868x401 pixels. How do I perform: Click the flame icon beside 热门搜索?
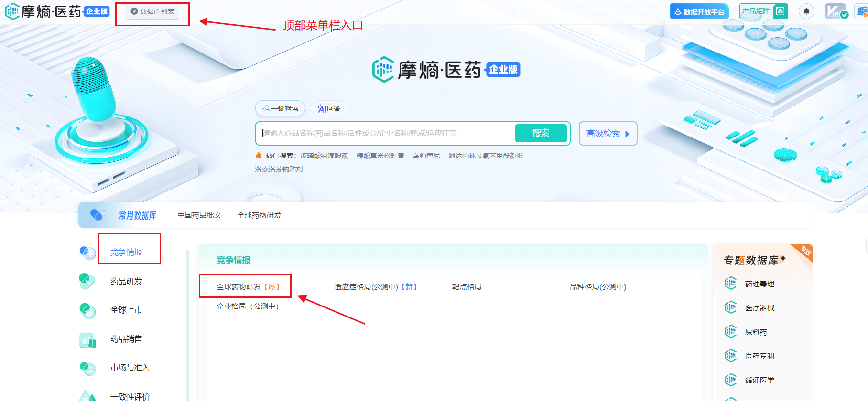(259, 156)
